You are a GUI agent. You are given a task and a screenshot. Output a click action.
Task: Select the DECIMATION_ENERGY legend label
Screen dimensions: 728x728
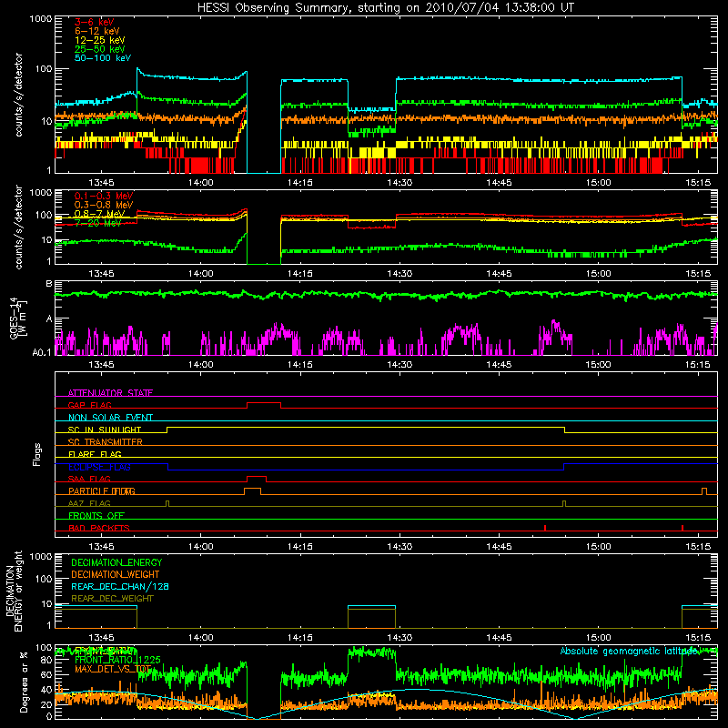point(116,562)
